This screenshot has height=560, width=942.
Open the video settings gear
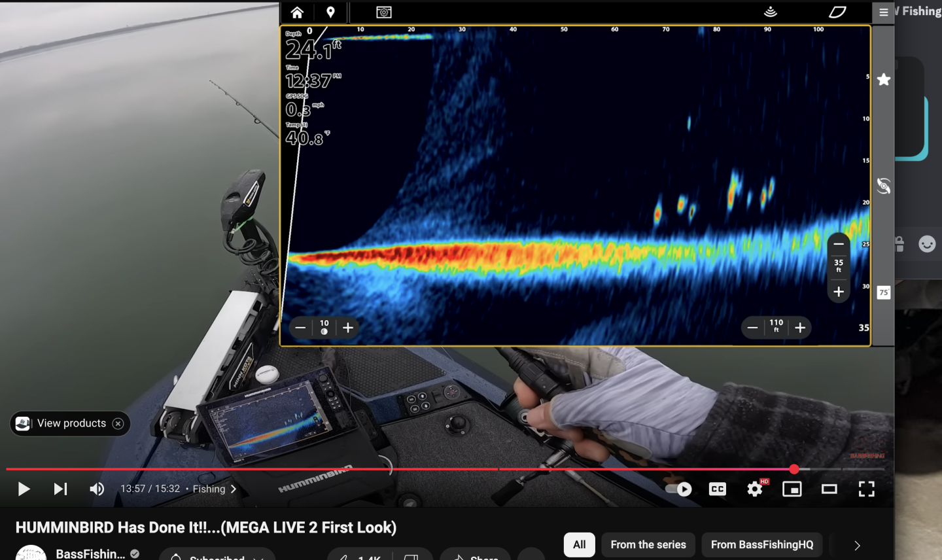(x=755, y=489)
